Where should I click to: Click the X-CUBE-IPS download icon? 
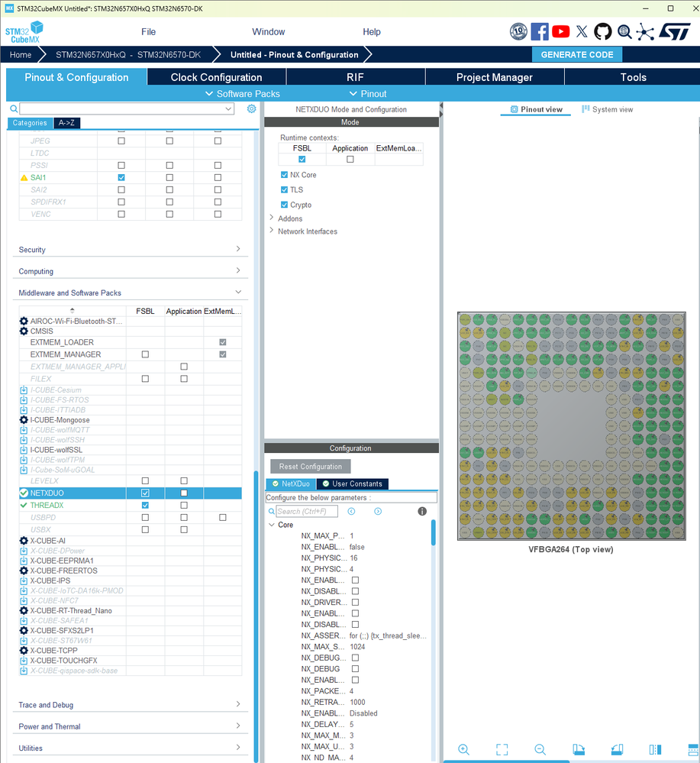click(24, 580)
